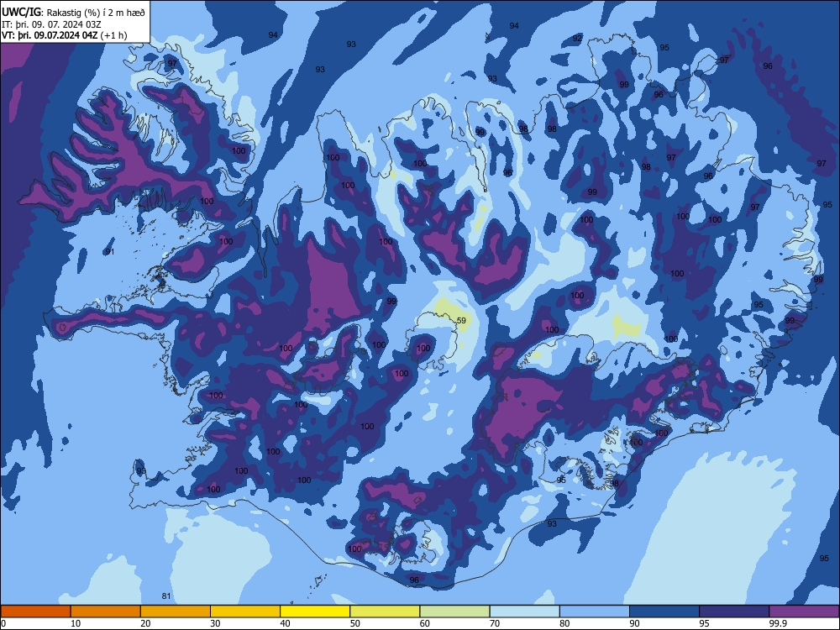Image resolution: width=840 pixels, height=630 pixels.
Task: Click the dark orange 0–10 legend swatch
Action: click(35, 612)
